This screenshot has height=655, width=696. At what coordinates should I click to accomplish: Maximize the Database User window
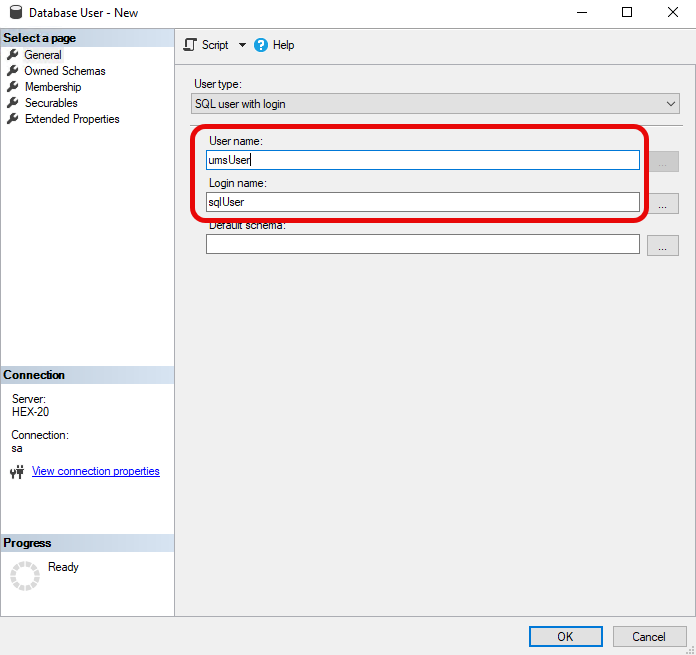pos(627,13)
